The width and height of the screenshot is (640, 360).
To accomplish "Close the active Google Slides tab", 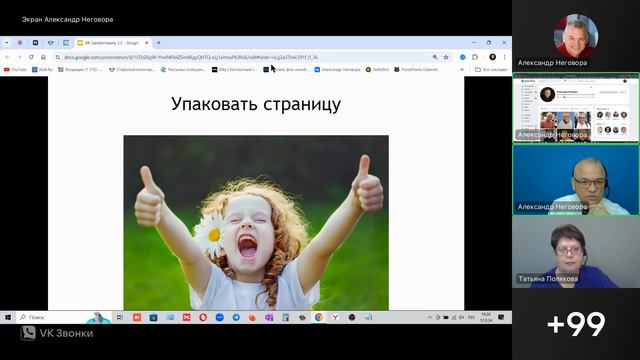I will point(147,43).
